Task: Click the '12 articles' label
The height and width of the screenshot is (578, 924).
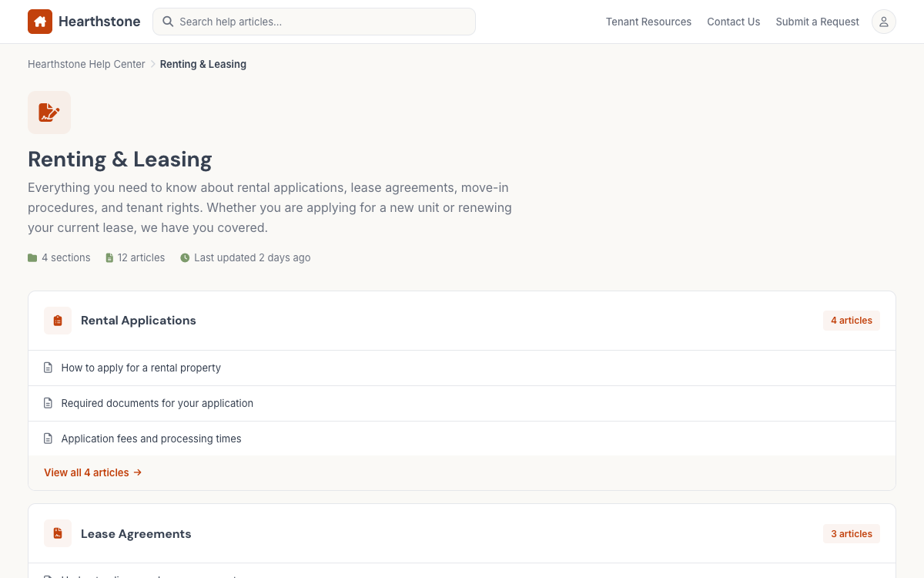Action: (142, 258)
